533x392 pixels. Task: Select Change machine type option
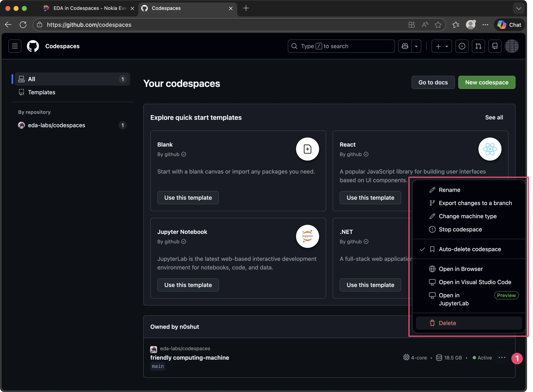tap(469, 216)
